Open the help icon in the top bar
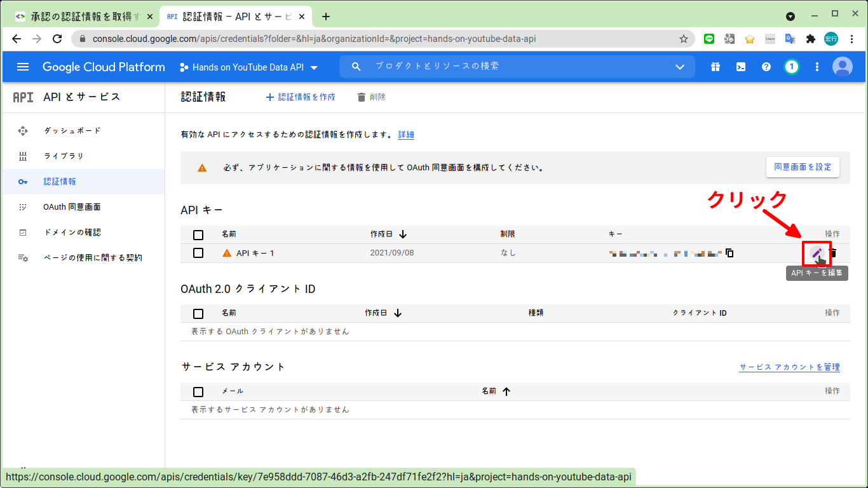The width and height of the screenshot is (868, 488). 766,66
